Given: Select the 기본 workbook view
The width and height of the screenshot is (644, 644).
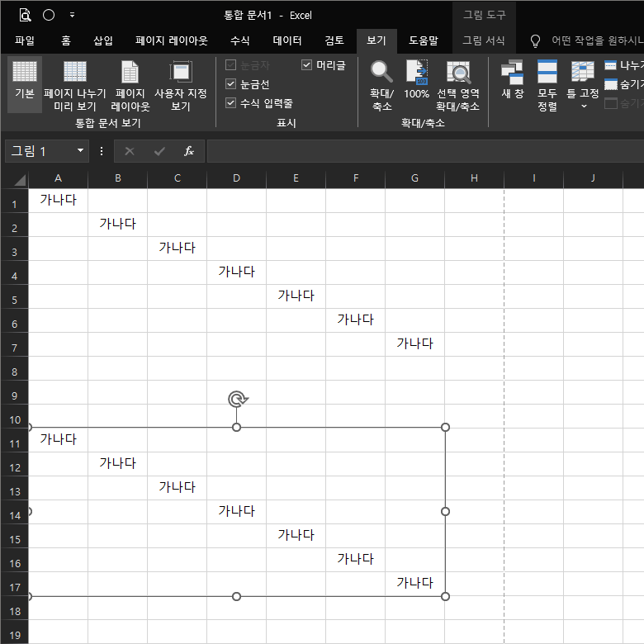Looking at the screenshot, I should [x=25, y=84].
